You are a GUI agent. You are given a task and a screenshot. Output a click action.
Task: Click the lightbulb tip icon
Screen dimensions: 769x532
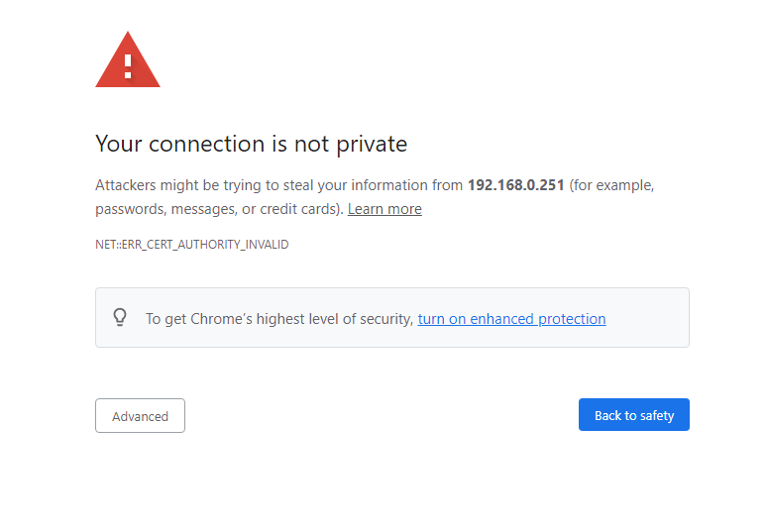coord(120,318)
